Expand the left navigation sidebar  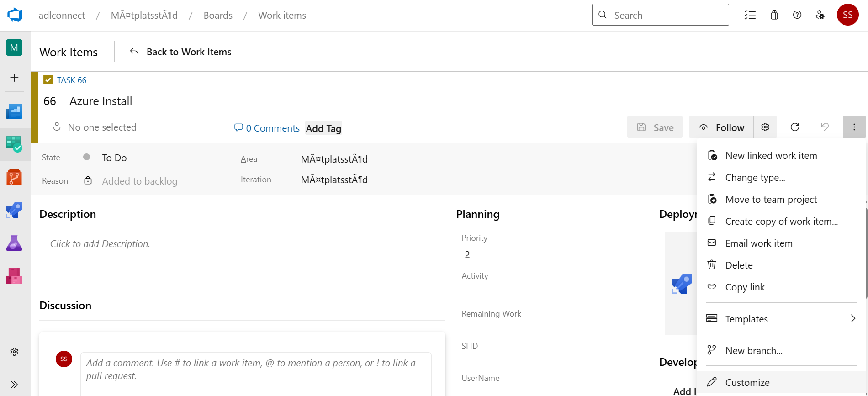[x=14, y=384]
